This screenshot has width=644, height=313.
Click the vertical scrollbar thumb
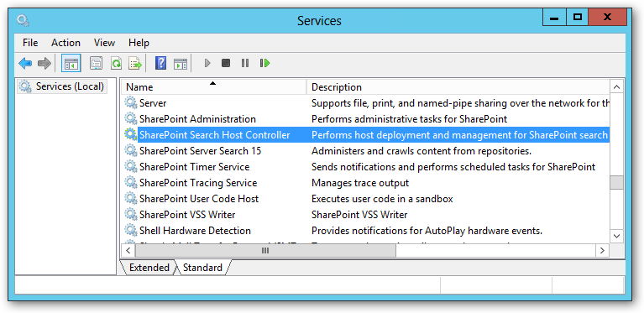tap(616, 183)
